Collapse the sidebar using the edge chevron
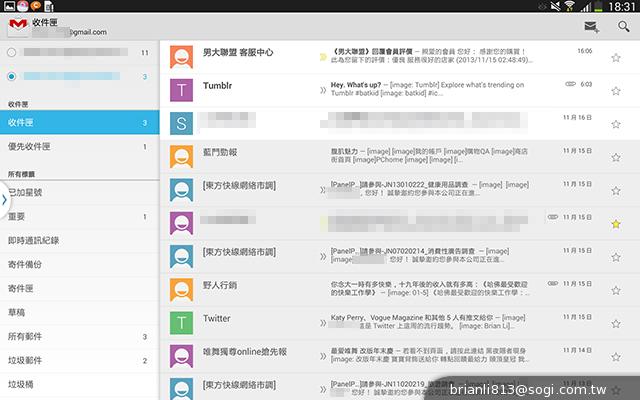Screen dimensions: 640x400 click(4, 200)
